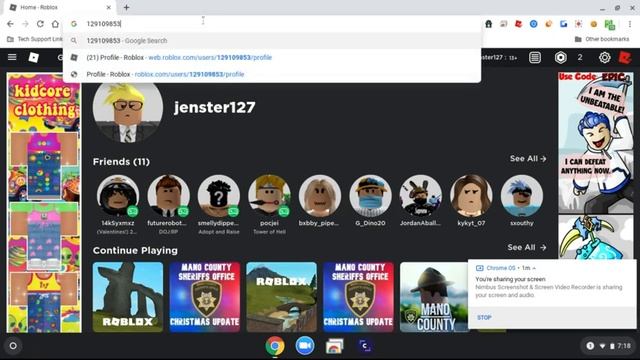Image resolution: width=640 pixels, height=360 pixels.
Task: Open first Mano County Sheriffs Office game
Action: pos(204,297)
